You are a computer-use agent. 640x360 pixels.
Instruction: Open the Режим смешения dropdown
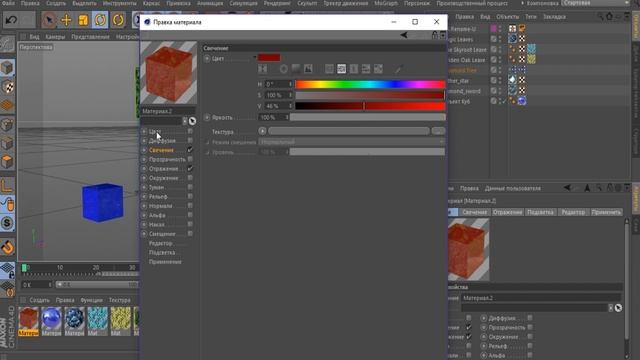coord(352,142)
